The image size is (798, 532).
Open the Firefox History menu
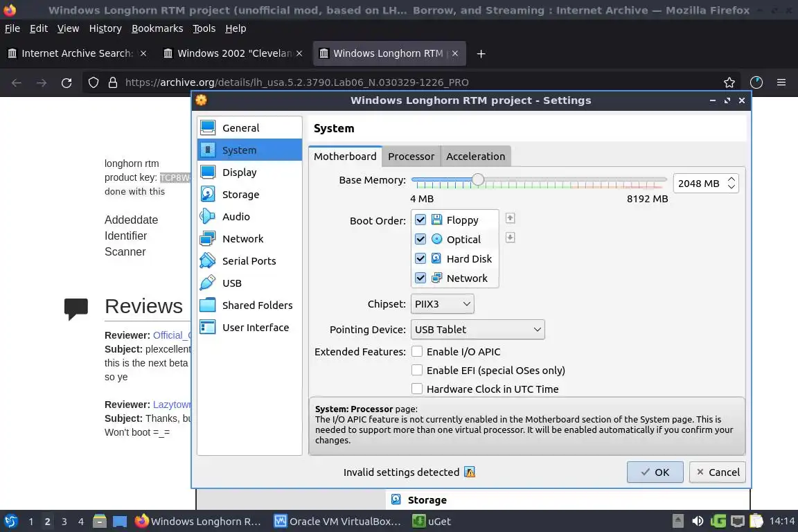click(105, 28)
